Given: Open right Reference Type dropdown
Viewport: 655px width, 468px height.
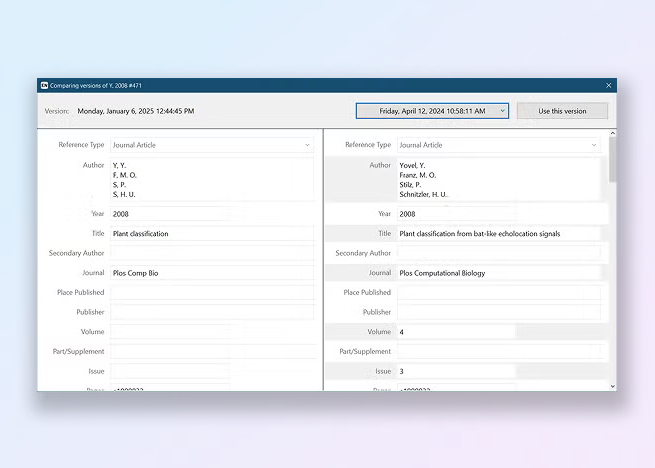Looking at the screenshot, I should point(499,145).
